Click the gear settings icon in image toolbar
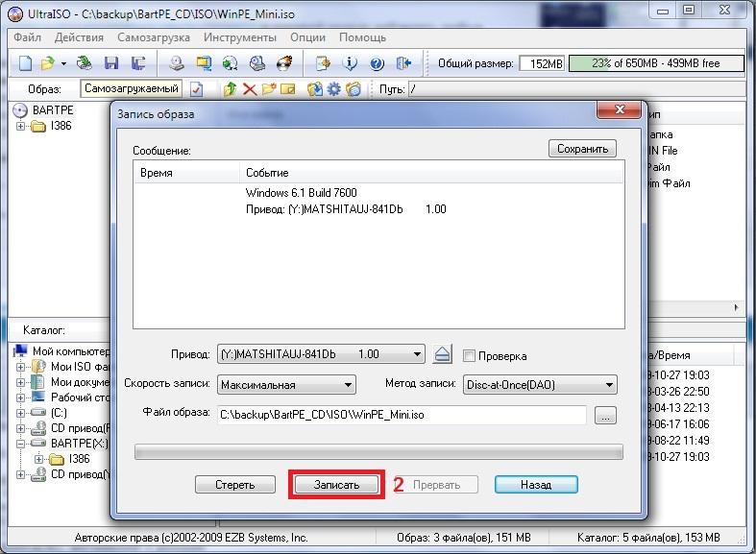Image resolution: width=756 pixels, height=554 pixels. [x=334, y=89]
